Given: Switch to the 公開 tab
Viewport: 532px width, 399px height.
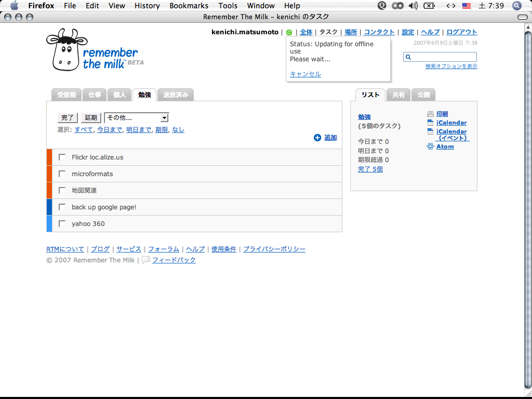Looking at the screenshot, I should [x=423, y=95].
